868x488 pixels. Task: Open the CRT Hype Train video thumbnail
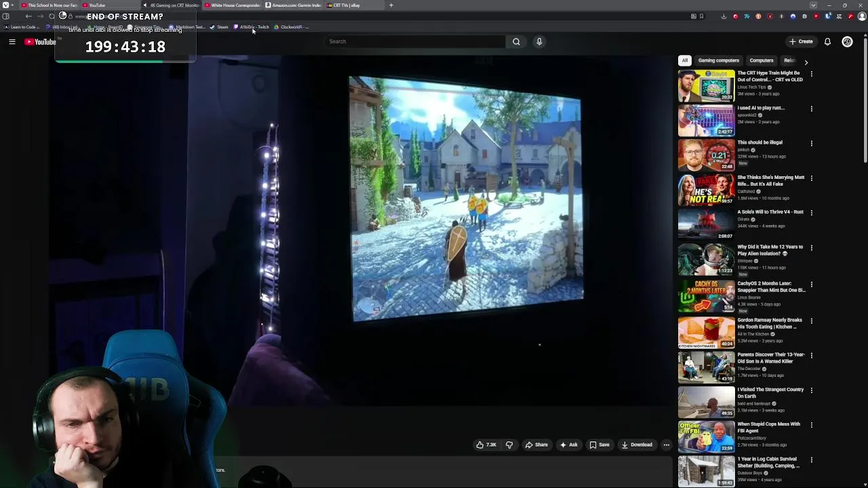coord(706,85)
